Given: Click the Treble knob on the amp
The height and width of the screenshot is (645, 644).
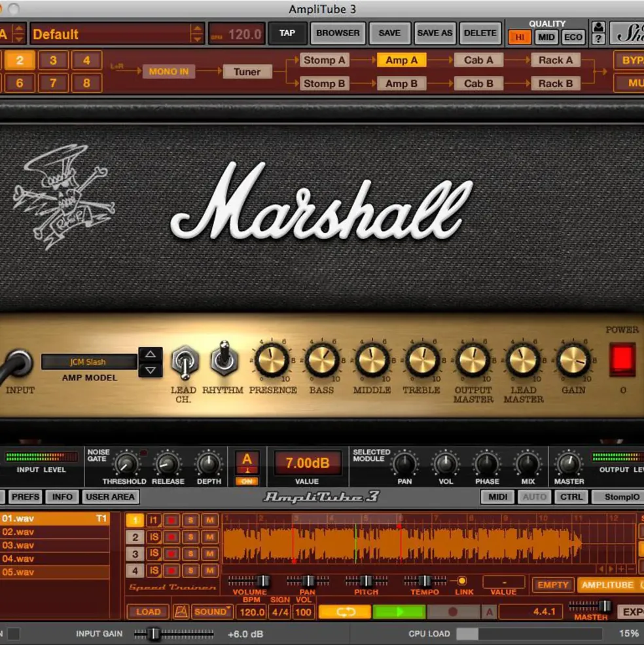Looking at the screenshot, I should 422,360.
